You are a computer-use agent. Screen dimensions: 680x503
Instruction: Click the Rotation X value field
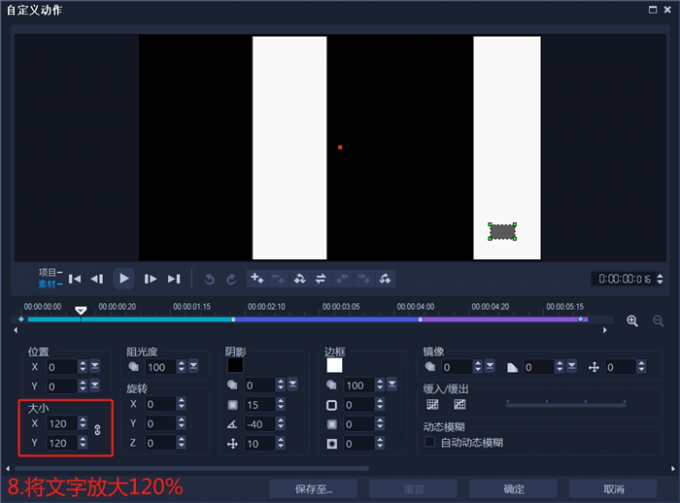160,404
